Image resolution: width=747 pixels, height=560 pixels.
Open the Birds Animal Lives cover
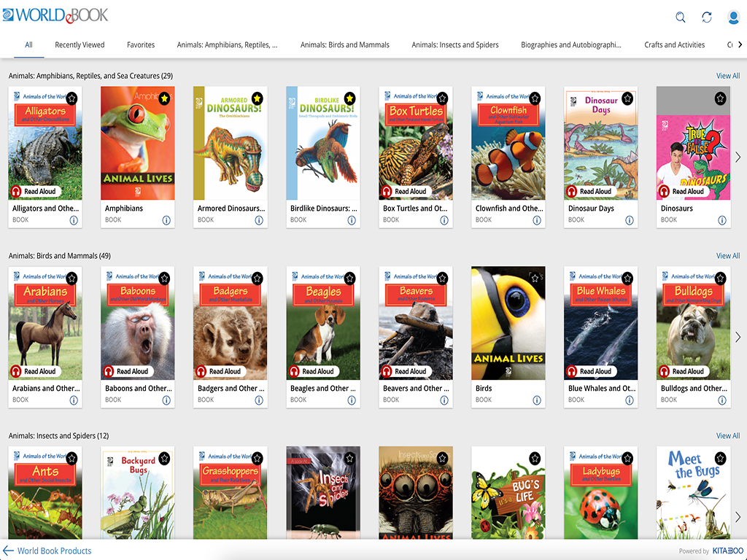[508, 323]
